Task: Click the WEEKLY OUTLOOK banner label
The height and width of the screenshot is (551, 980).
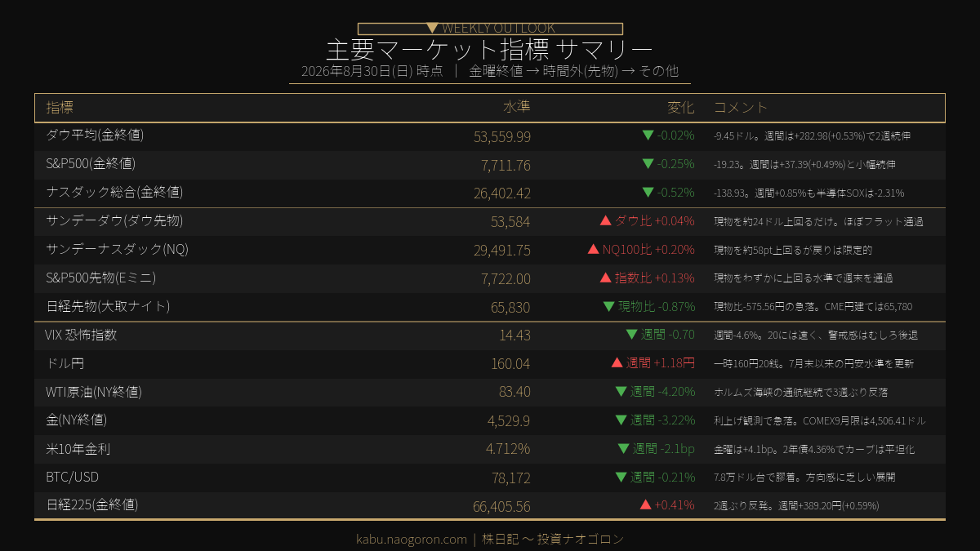Action: (498, 29)
